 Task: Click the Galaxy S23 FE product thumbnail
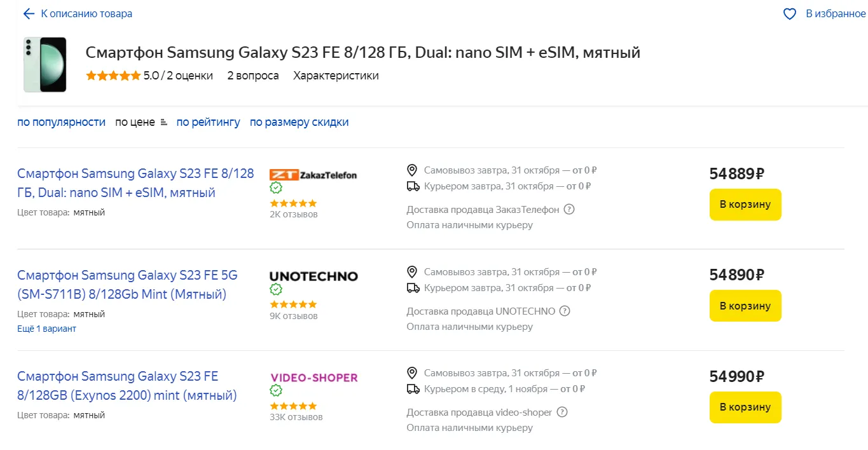pos(45,64)
